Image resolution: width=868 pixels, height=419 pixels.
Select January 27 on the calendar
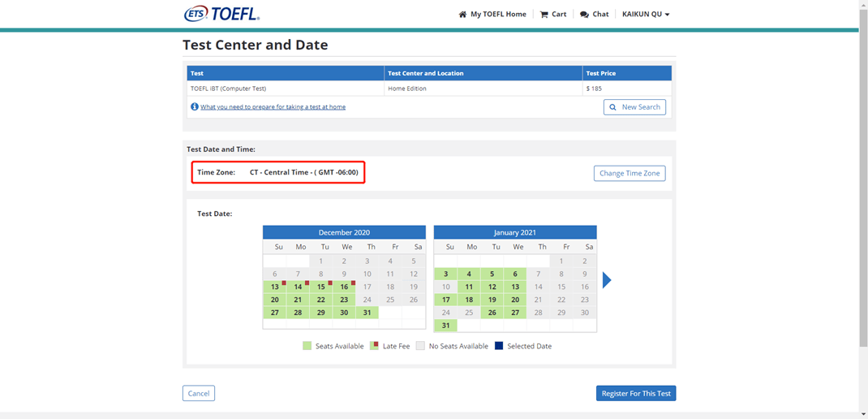(x=515, y=313)
